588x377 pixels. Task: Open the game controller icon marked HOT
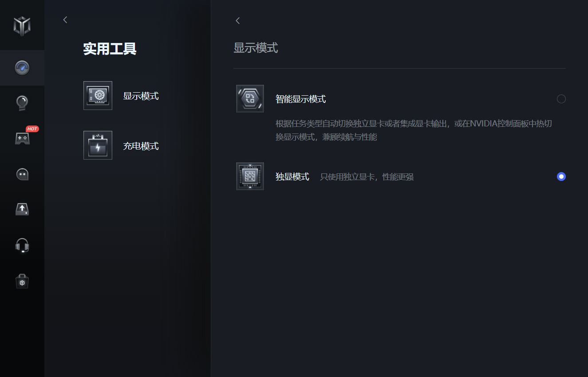[22, 138]
